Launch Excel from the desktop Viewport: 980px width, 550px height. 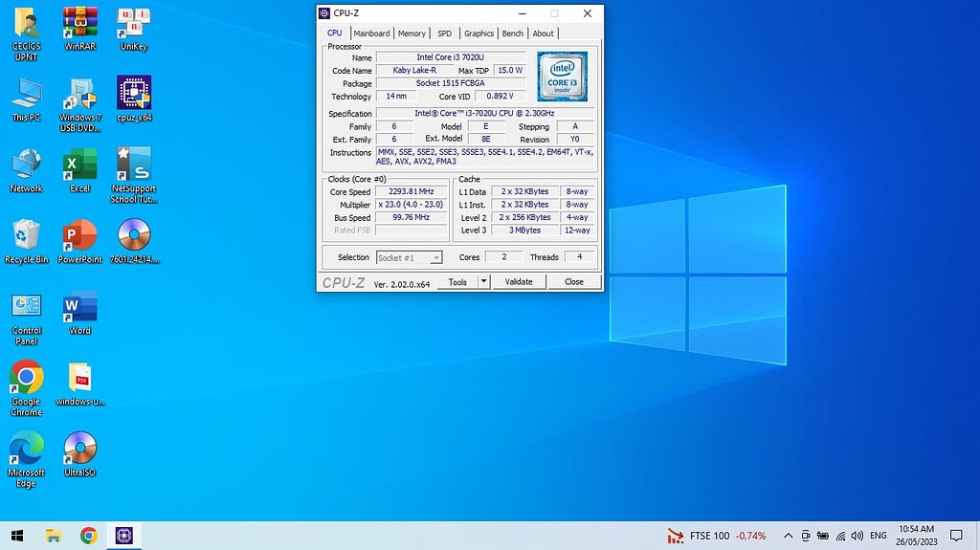[80, 170]
